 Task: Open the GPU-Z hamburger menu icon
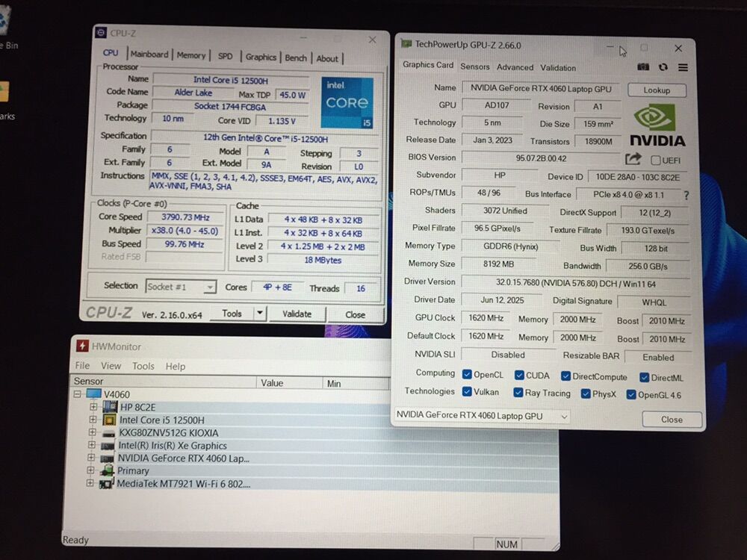[x=683, y=67]
